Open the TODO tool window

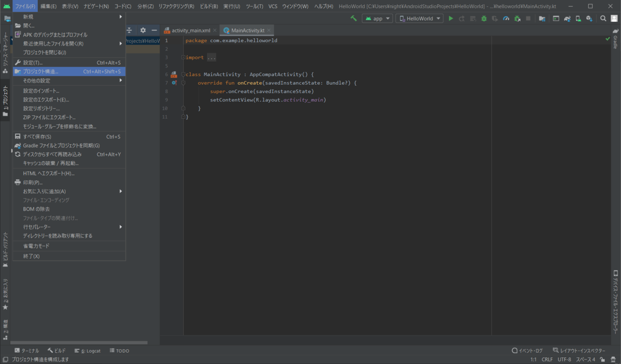tap(119, 351)
